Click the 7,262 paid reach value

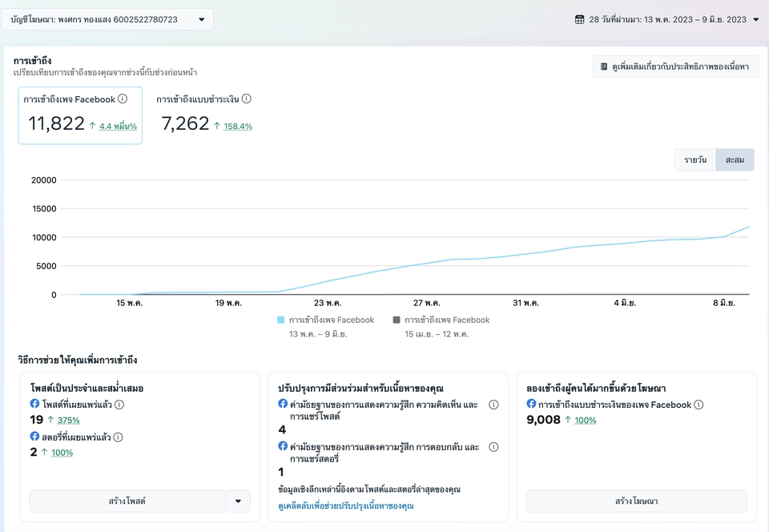coord(185,123)
